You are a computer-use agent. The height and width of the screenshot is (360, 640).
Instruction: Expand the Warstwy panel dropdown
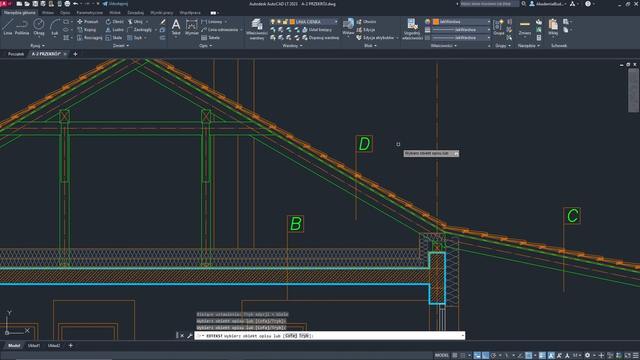[292, 46]
